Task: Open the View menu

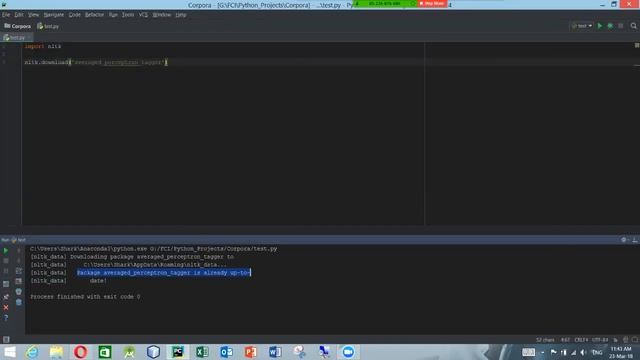Action: [33, 15]
